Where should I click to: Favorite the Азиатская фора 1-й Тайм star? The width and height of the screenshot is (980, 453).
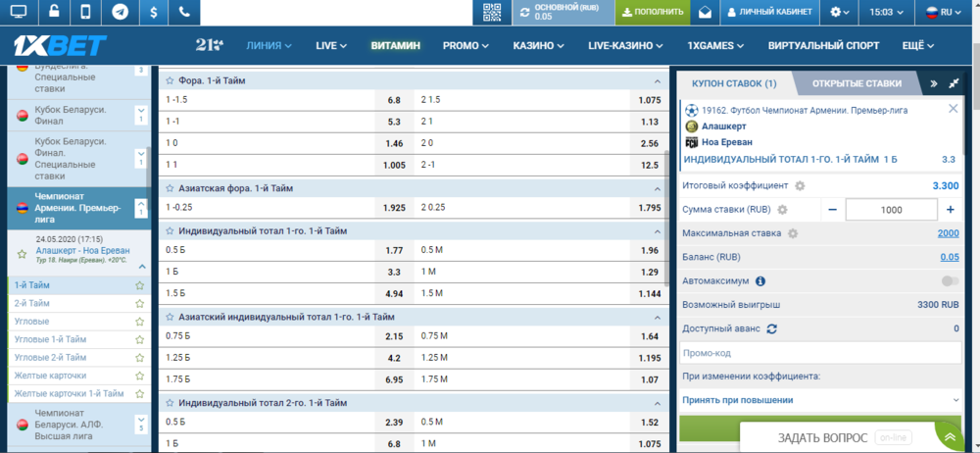170,187
